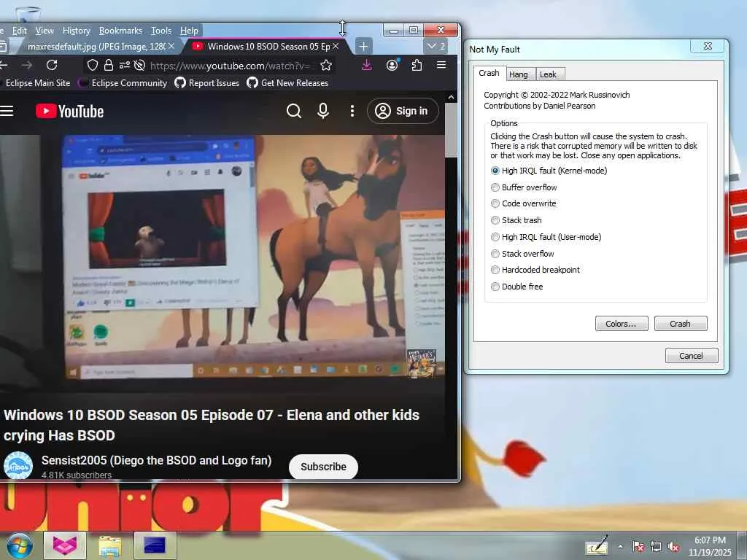
Task: Select the Code overwrite option
Action: (523, 203)
